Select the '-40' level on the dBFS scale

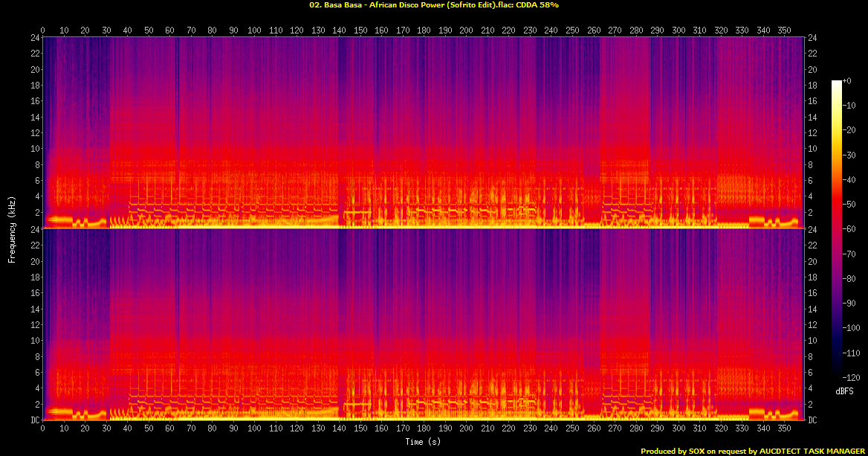[849, 179]
